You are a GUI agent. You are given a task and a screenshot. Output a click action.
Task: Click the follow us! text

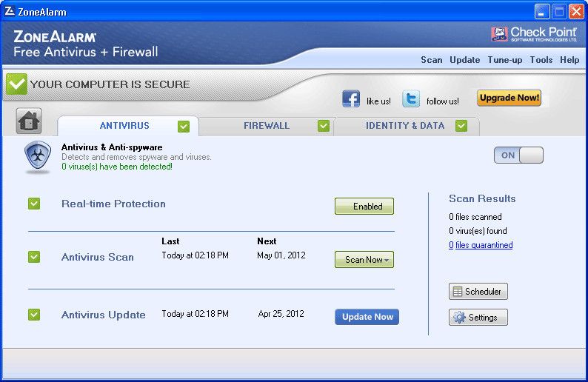point(443,101)
